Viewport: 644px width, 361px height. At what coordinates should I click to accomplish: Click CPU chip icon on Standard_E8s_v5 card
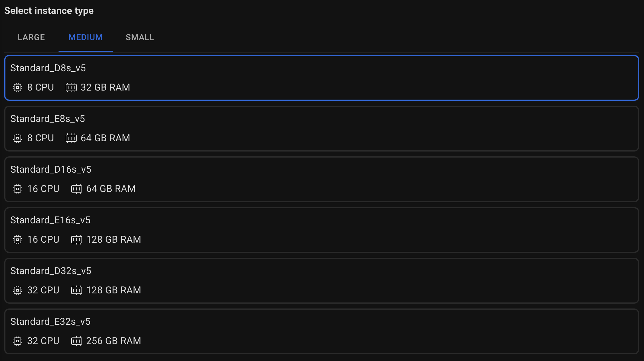(18, 138)
